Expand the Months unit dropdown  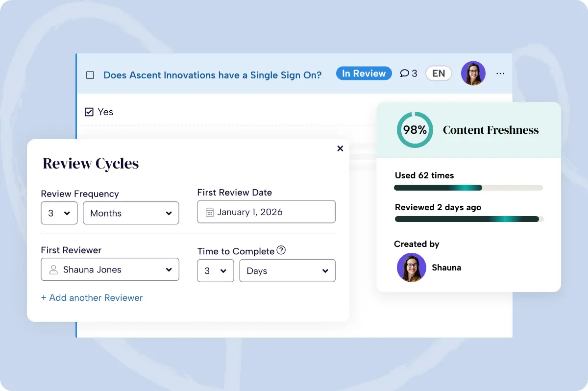point(131,213)
